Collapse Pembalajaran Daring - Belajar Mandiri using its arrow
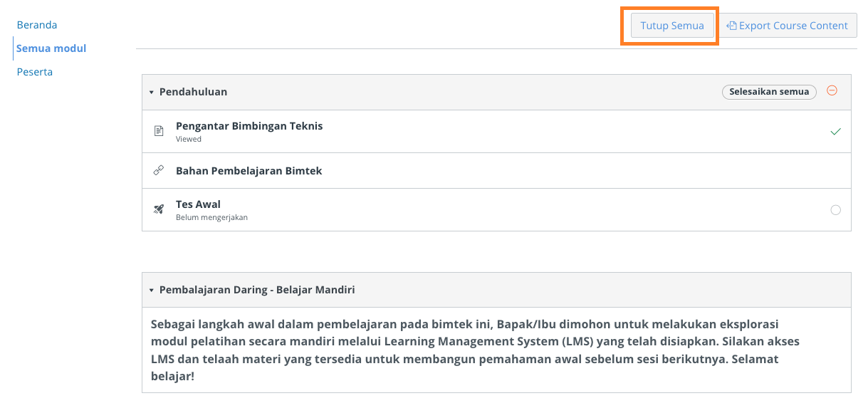Viewport: 868px width, 418px height. [x=152, y=291]
